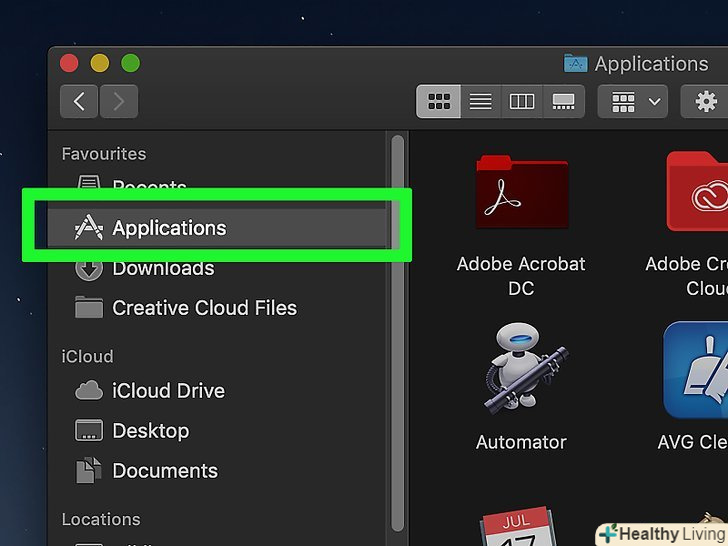Open Documents in the sidebar
This screenshot has height=546, width=728.
coord(217,471)
